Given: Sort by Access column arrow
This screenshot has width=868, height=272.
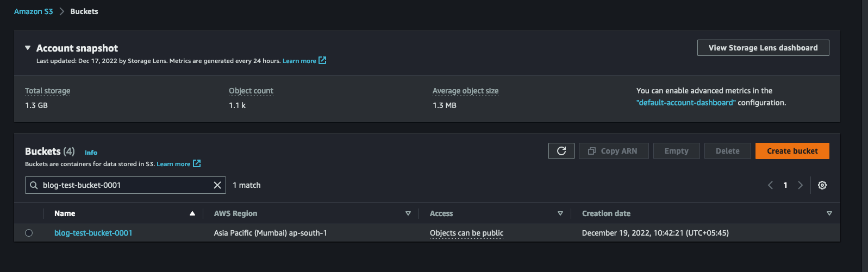Looking at the screenshot, I should click(560, 213).
